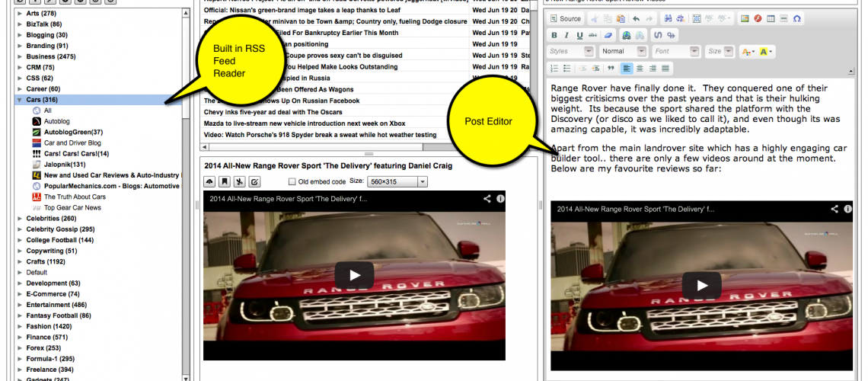Expand the Arts (278) category
Image resolution: width=868 pixels, height=381 pixels.
[20, 13]
